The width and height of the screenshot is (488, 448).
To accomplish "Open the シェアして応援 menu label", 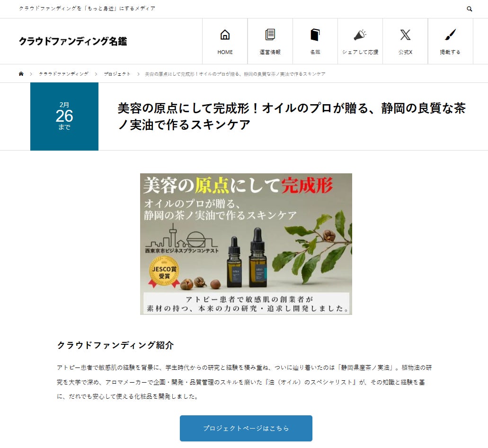I will [x=360, y=52].
